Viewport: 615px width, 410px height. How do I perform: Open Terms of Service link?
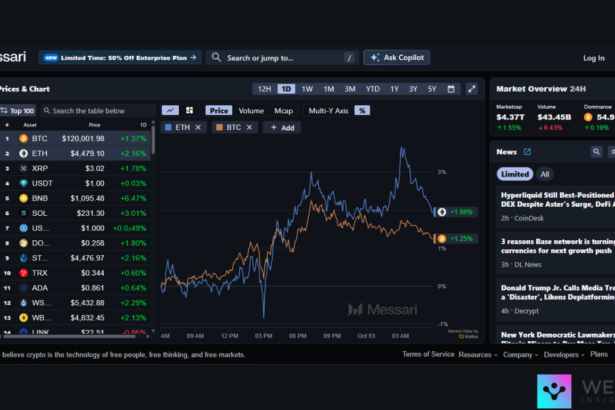427,354
